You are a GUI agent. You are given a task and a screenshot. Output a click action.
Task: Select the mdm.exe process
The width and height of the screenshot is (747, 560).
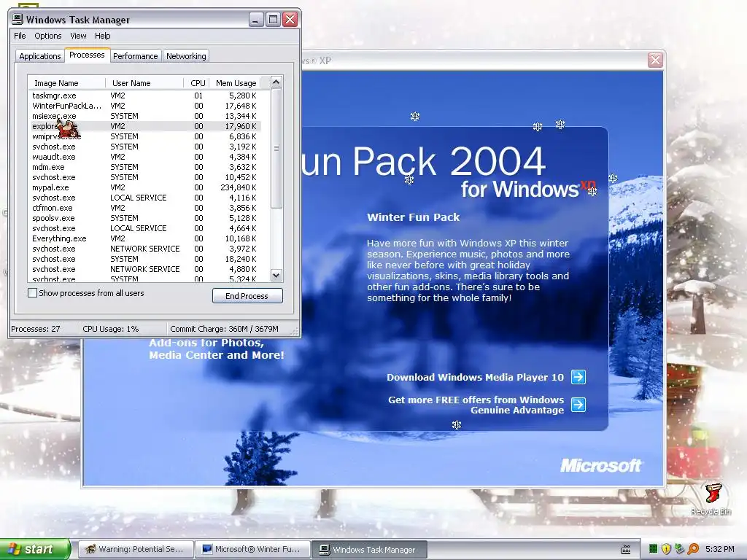(145, 167)
